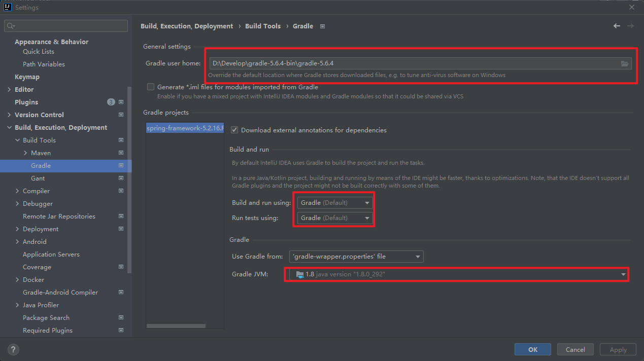Close the Settings dialog
Screen dimensions: 644x361
[x=632, y=7]
